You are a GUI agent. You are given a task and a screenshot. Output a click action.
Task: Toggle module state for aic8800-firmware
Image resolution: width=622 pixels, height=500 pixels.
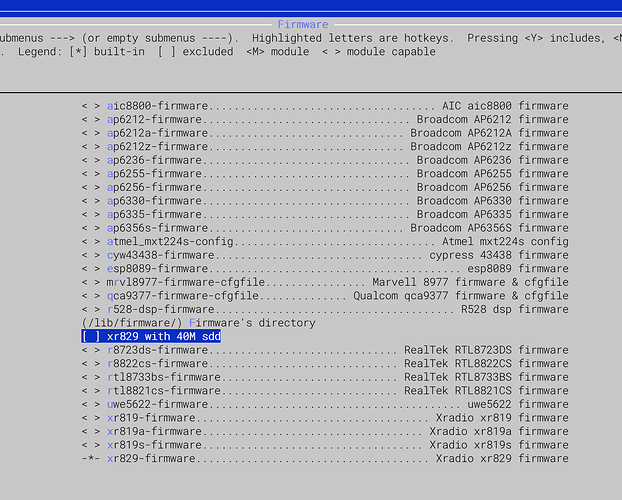point(91,106)
